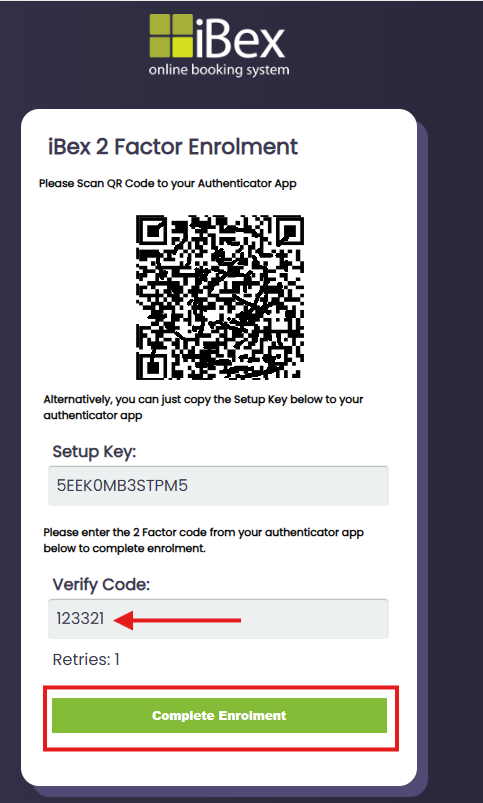Viewport: 483px width, 803px height.
Task: Click the top-right finder square of QR code
Action: pyautogui.click(x=289, y=230)
